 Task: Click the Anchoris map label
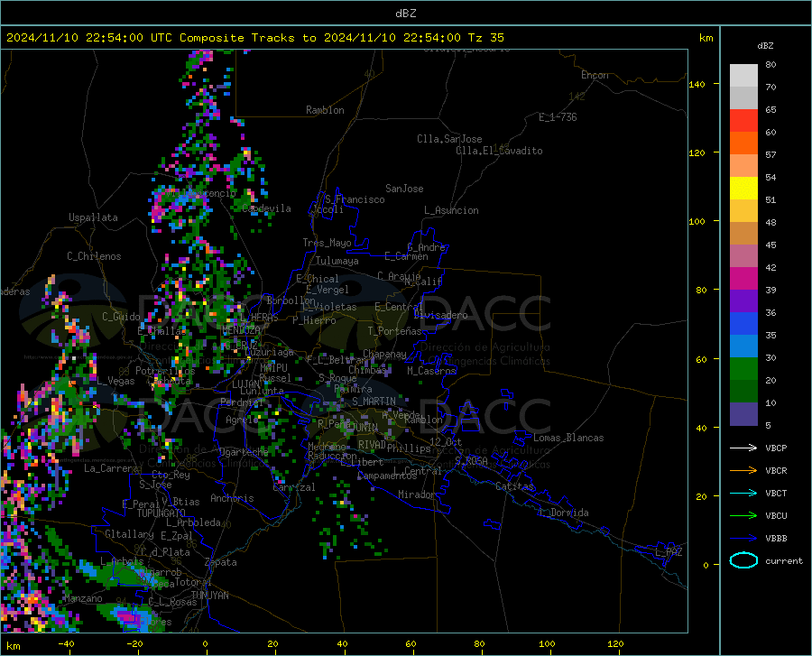pyautogui.click(x=232, y=498)
